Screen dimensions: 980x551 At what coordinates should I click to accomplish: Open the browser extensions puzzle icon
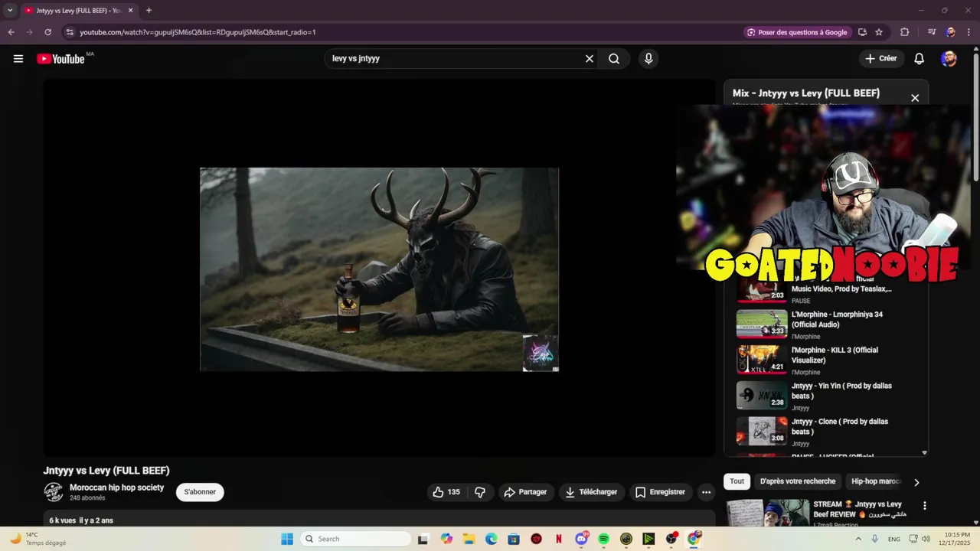click(x=905, y=32)
